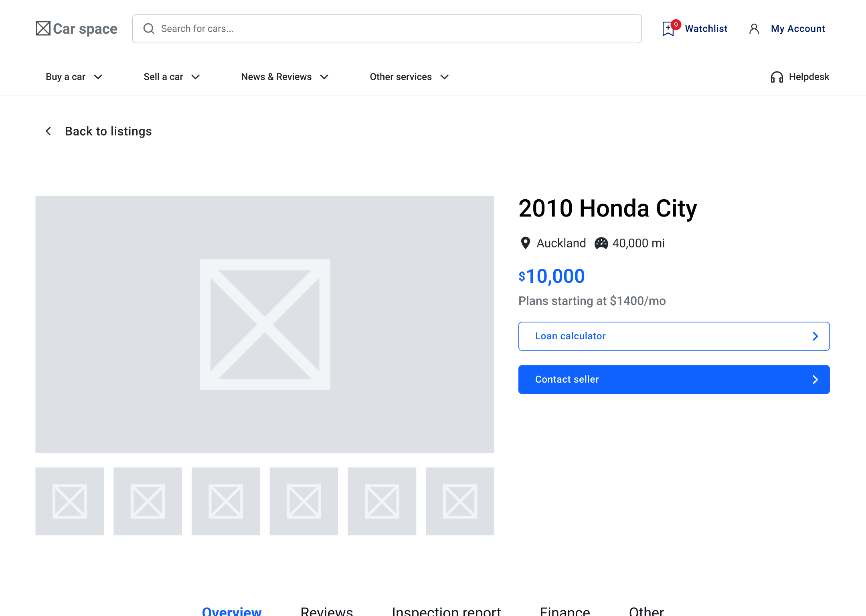Image resolution: width=866 pixels, height=616 pixels.
Task: Select the sixth car thumbnail
Action: 460,501
